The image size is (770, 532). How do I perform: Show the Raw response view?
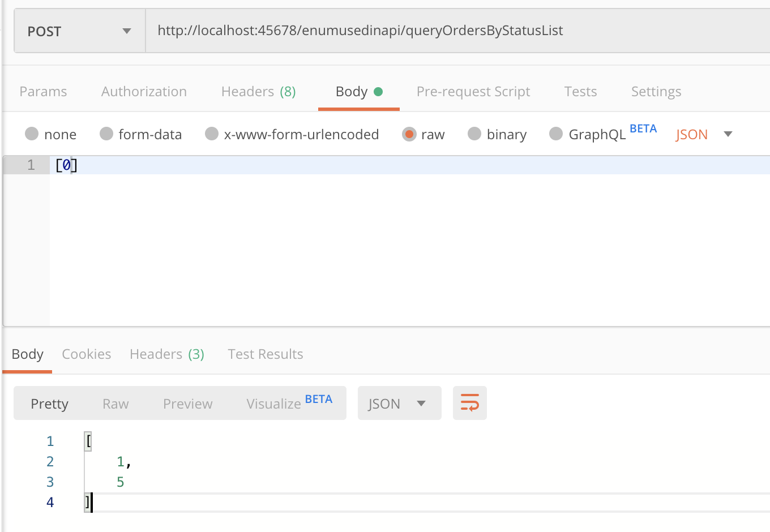115,404
